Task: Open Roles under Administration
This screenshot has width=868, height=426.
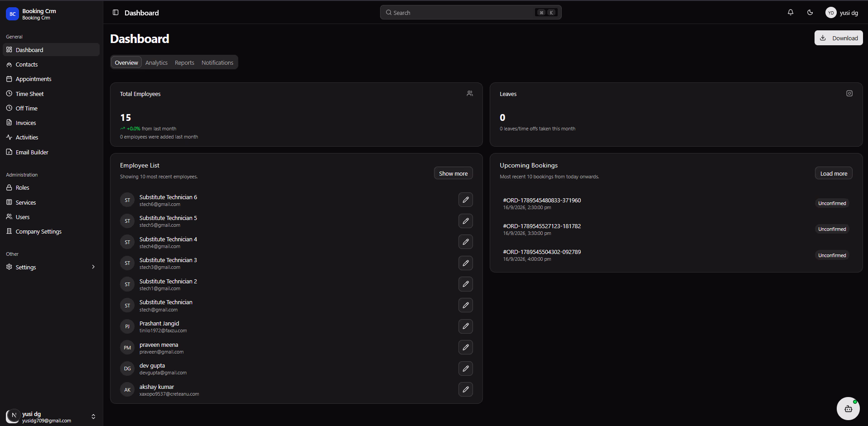Action: (51, 187)
